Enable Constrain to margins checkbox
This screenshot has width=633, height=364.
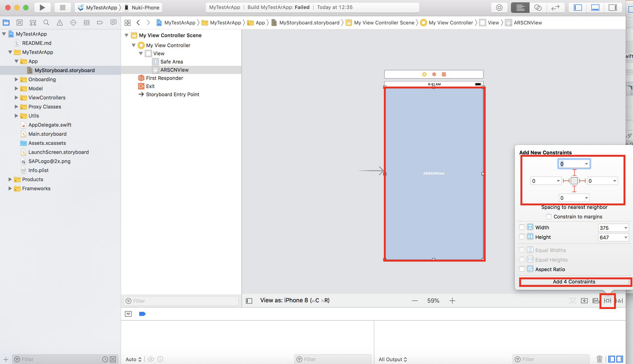point(549,216)
